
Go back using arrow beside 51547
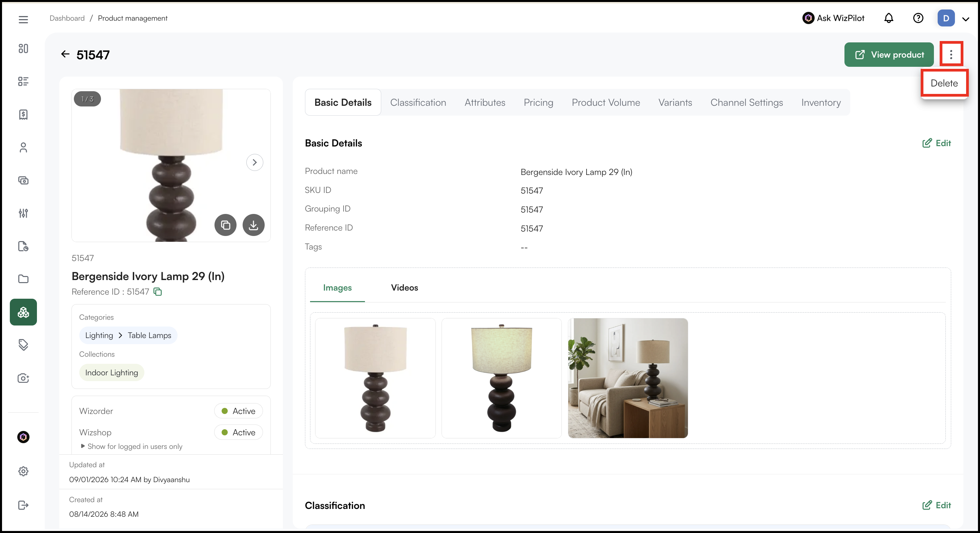(65, 54)
